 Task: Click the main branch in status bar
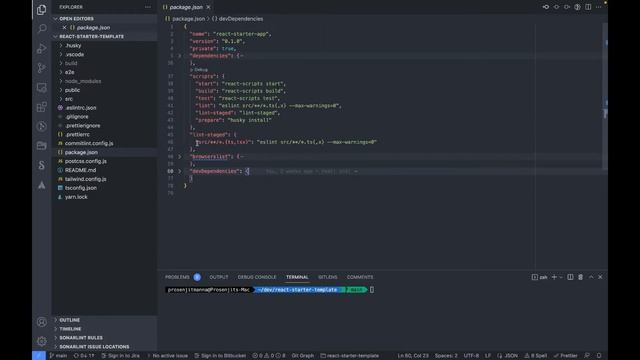58,356
